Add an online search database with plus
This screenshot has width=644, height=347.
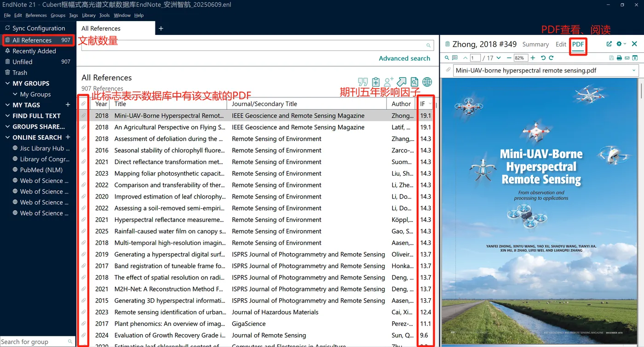click(68, 137)
